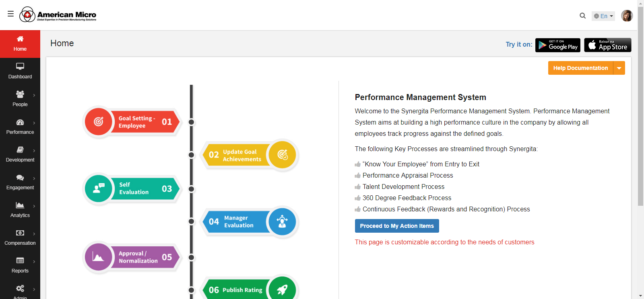Click the Analytics chart icon
Viewport: 644px width, 299px height.
pyautogui.click(x=20, y=205)
